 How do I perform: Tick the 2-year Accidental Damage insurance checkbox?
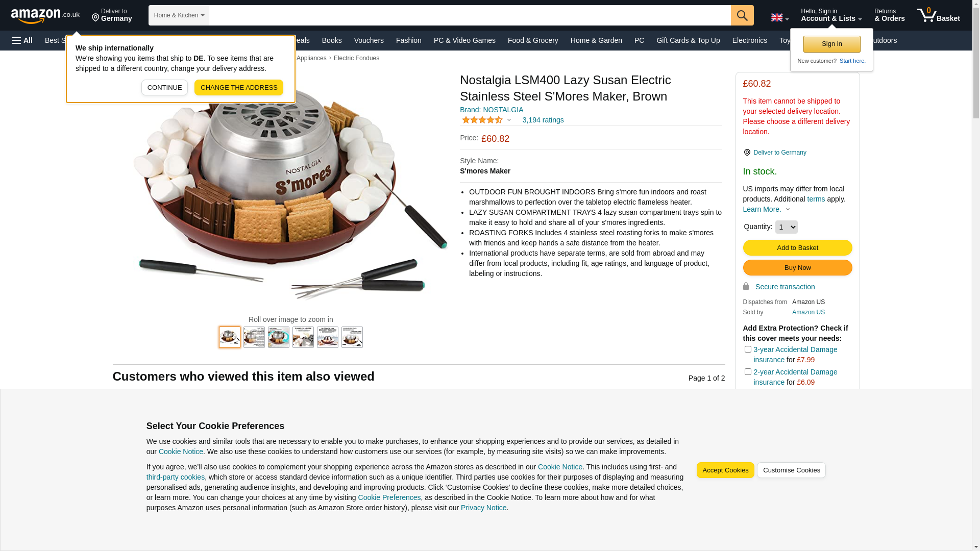pyautogui.click(x=748, y=372)
